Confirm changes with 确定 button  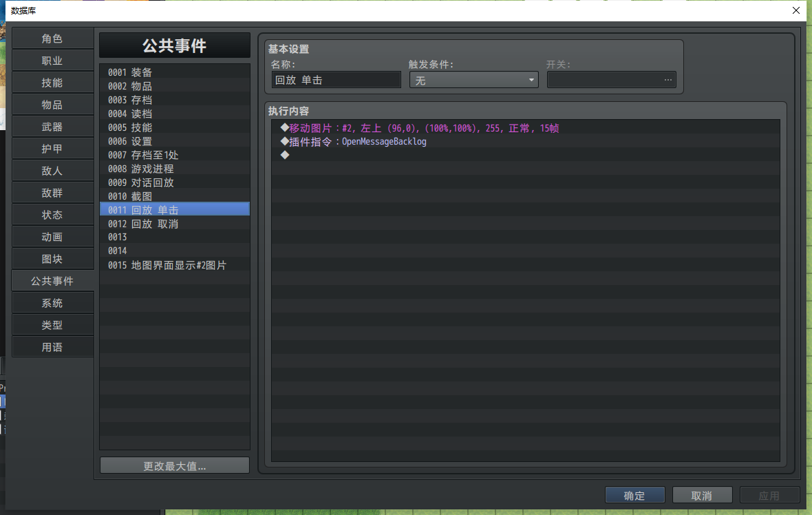[x=635, y=495]
